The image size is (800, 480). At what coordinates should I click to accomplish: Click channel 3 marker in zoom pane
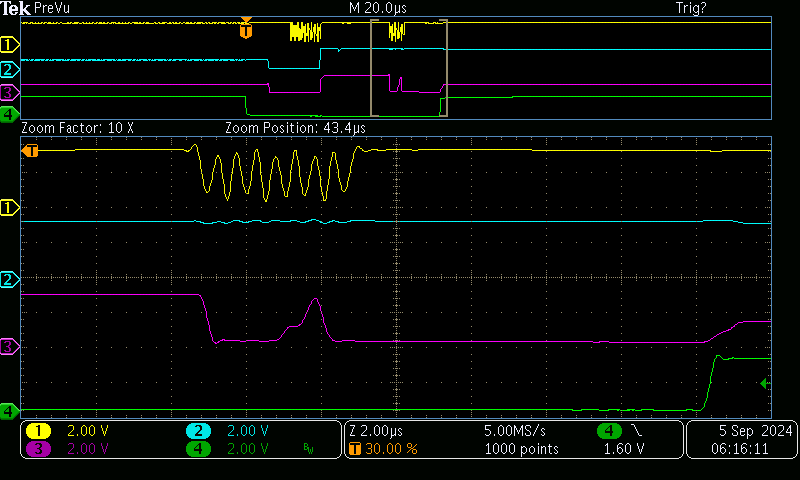[9, 347]
